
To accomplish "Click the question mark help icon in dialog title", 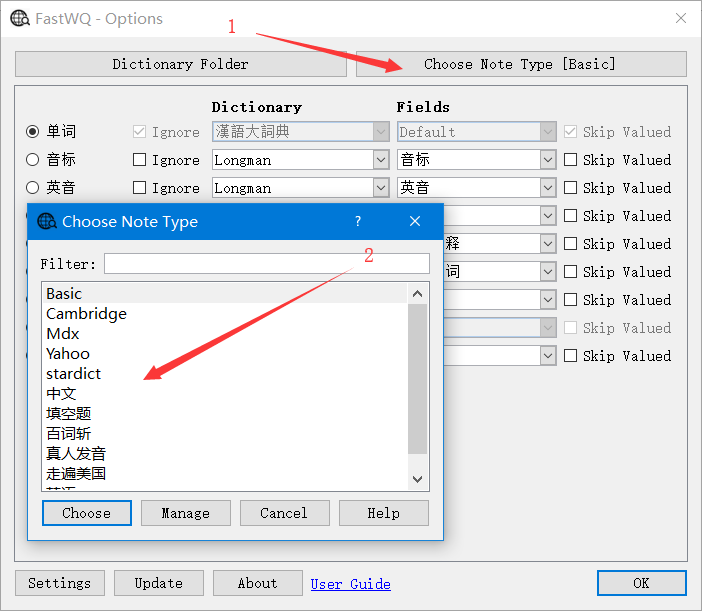I will 358,222.
